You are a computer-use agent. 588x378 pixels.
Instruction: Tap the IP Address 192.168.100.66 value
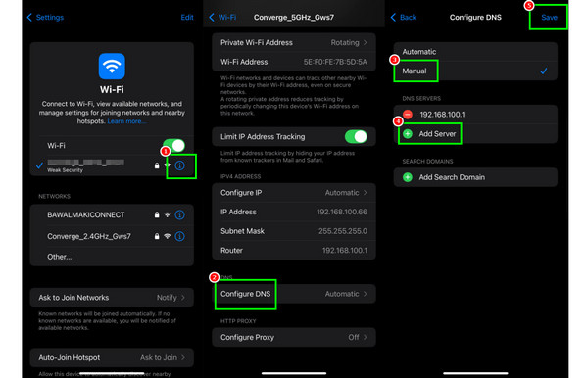click(x=342, y=212)
